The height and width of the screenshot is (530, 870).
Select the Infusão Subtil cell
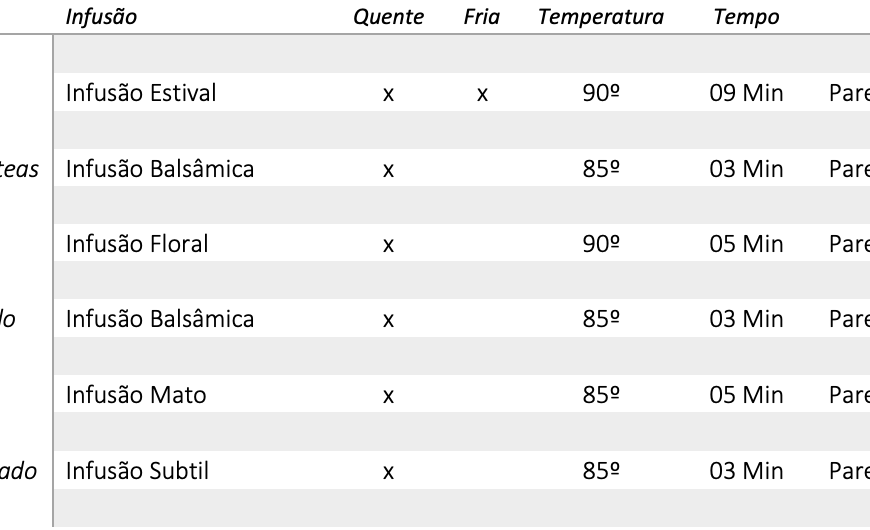137,470
